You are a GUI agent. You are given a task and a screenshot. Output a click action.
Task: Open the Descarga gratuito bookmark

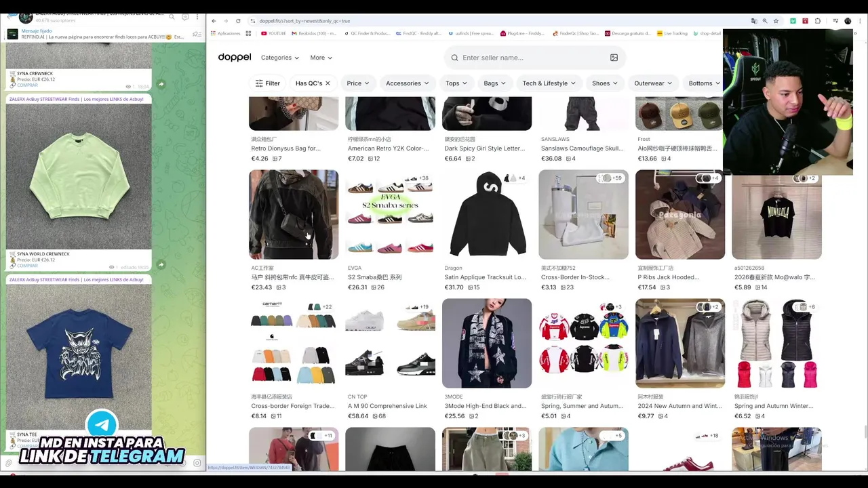(x=627, y=33)
